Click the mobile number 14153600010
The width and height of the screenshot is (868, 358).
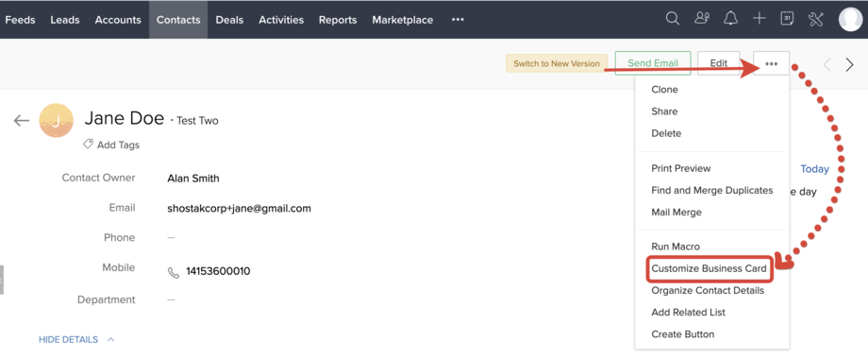[x=218, y=271]
